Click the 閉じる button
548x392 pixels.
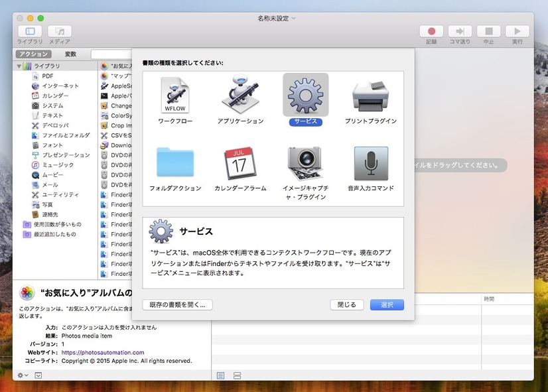tap(347, 304)
